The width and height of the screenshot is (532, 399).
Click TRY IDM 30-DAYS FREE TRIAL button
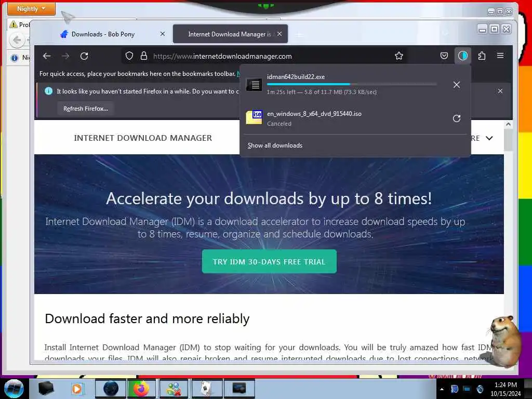(x=269, y=262)
